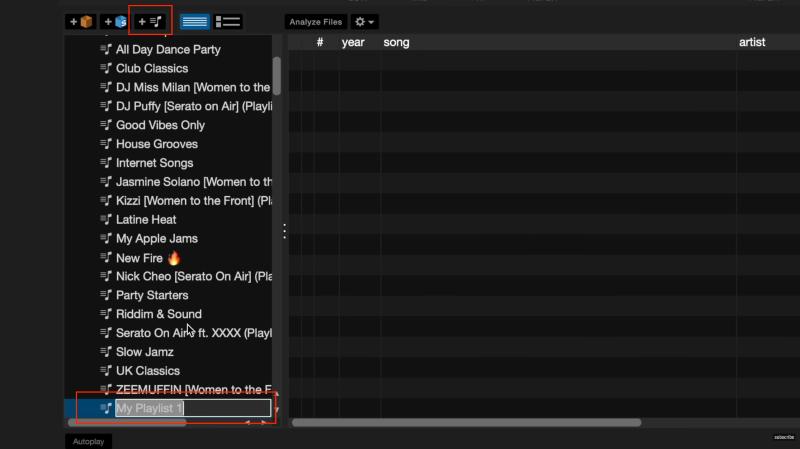Image resolution: width=800 pixels, height=449 pixels.
Task: Add a new crate with the orange box button
Action: (x=81, y=22)
